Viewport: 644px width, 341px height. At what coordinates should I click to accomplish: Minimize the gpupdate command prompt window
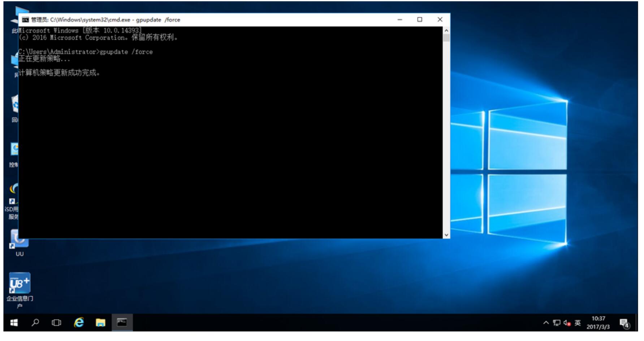(400, 20)
